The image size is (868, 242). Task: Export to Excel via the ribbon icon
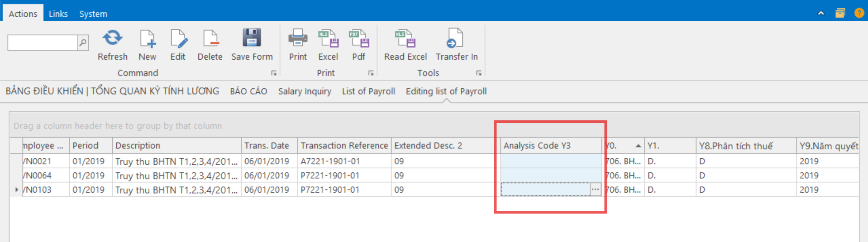328,39
